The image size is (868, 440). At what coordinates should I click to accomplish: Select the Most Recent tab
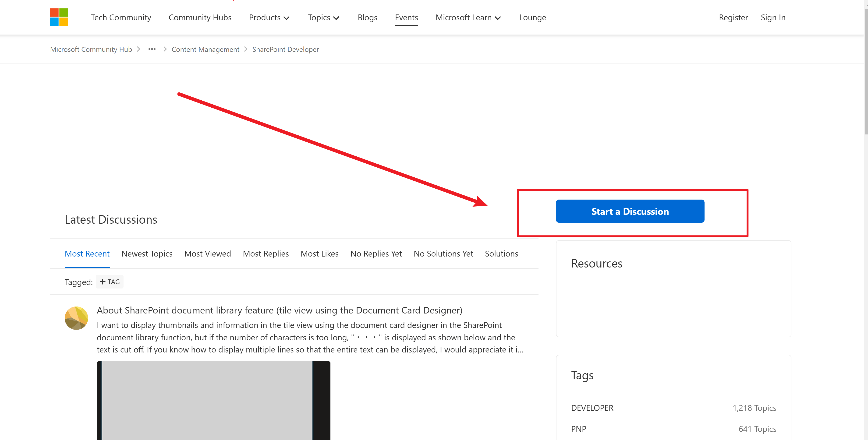click(87, 254)
